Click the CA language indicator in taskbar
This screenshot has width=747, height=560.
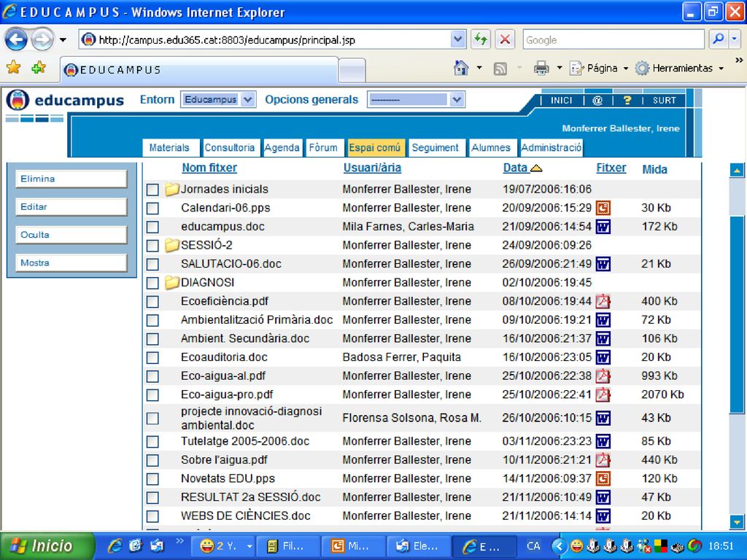click(x=533, y=545)
